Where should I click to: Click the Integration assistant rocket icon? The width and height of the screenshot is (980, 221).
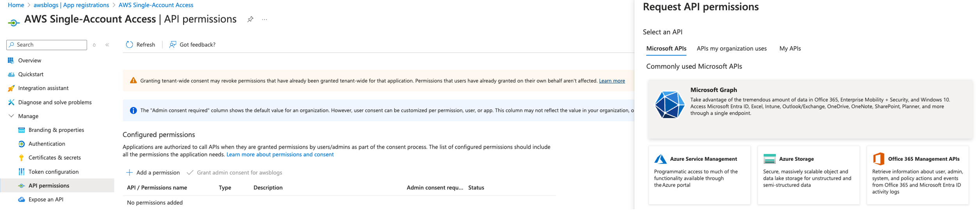pyautogui.click(x=11, y=88)
